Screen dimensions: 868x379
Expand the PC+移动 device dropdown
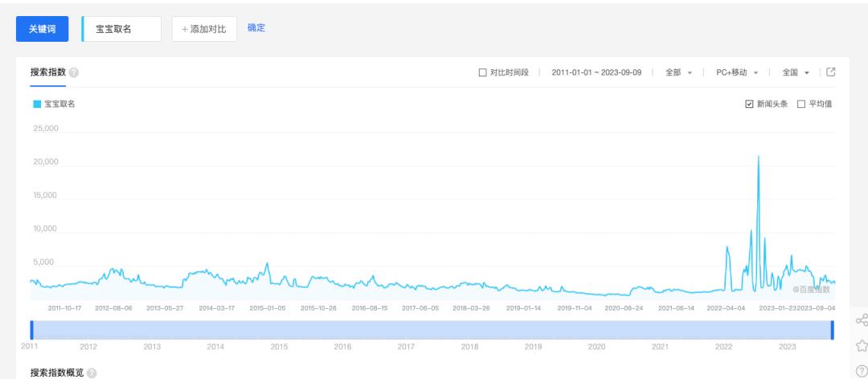(x=737, y=73)
